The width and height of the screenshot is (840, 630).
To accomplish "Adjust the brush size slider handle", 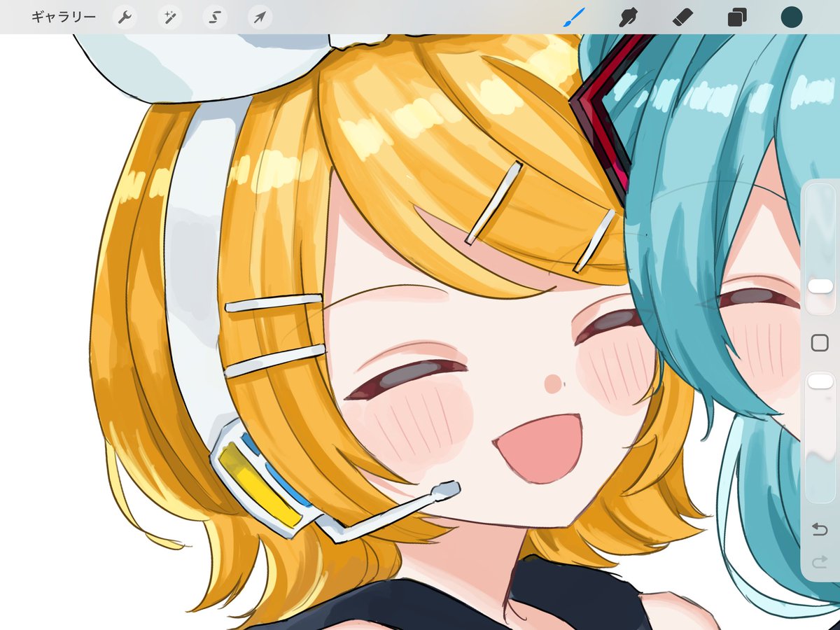I will coord(820,286).
